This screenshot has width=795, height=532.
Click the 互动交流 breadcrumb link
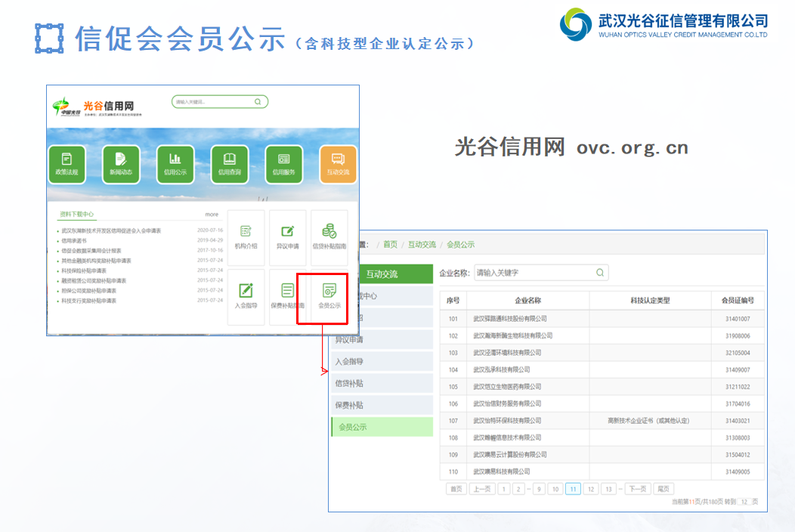coord(422,244)
